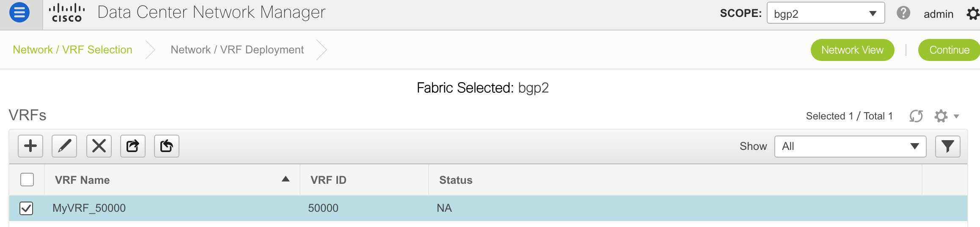Click the delete VRF X icon
The height and width of the screenshot is (227, 980).
tap(99, 146)
